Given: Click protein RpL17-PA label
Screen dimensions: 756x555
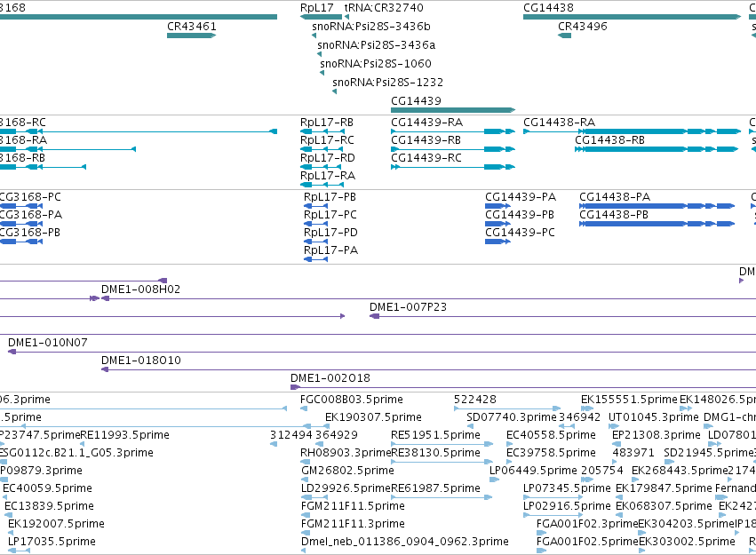Looking at the screenshot, I should click(330, 250).
